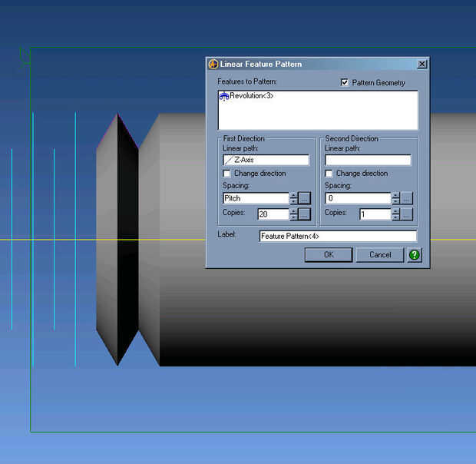Enable Change direction under Second Direction
The height and width of the screenshot is (464, 476).
(329, 174)
